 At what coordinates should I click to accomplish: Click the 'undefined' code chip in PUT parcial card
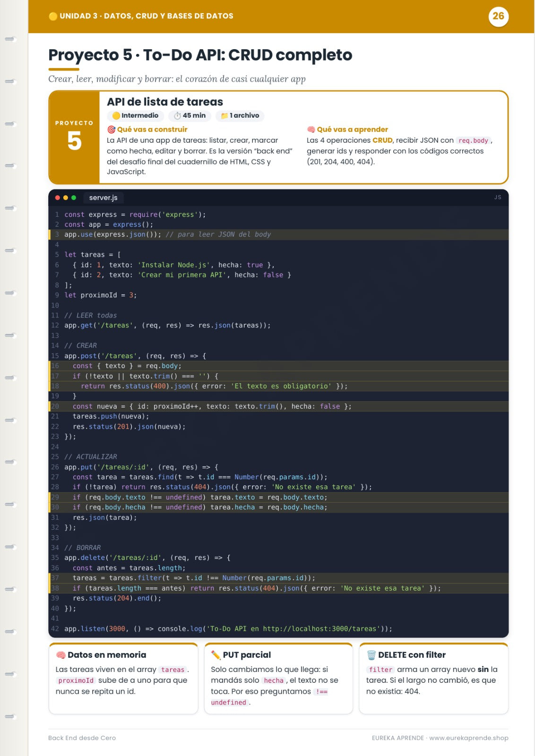[229, 703]
